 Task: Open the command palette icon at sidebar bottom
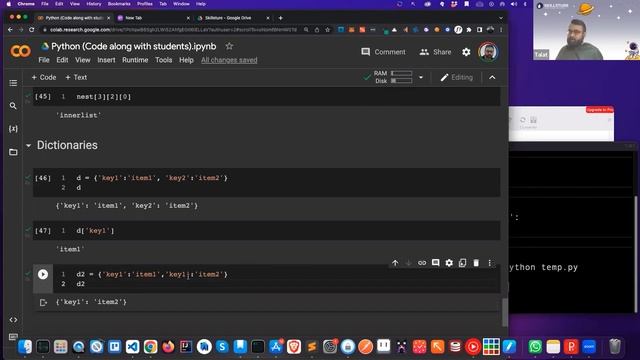13,337
